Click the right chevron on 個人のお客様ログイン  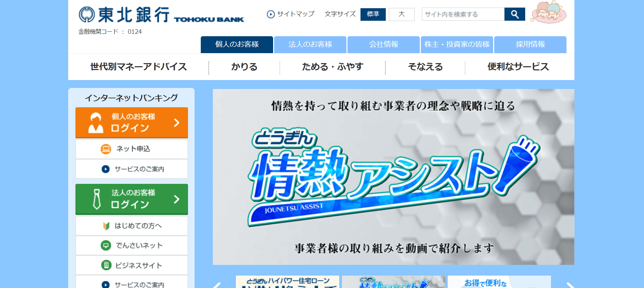177,123
